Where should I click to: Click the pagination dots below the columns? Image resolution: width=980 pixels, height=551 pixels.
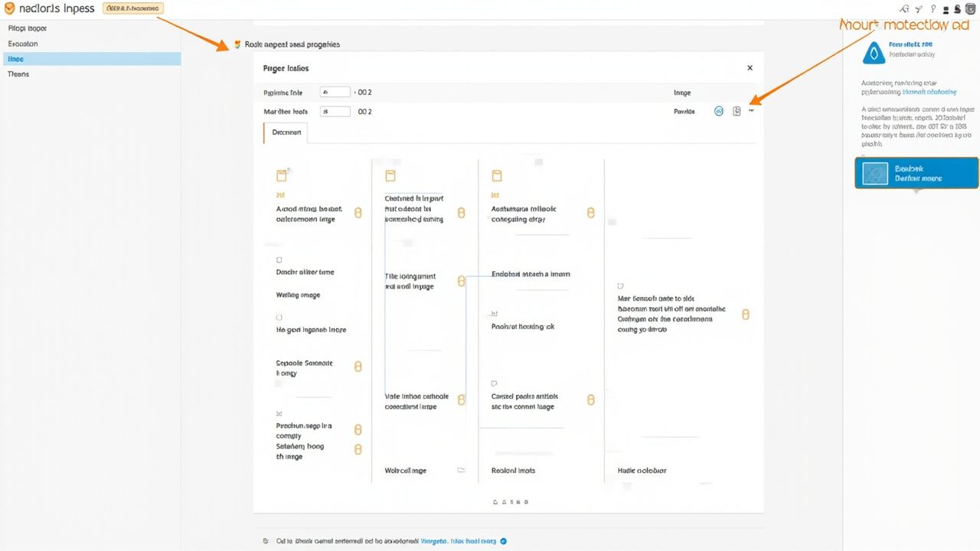[511, 502]
